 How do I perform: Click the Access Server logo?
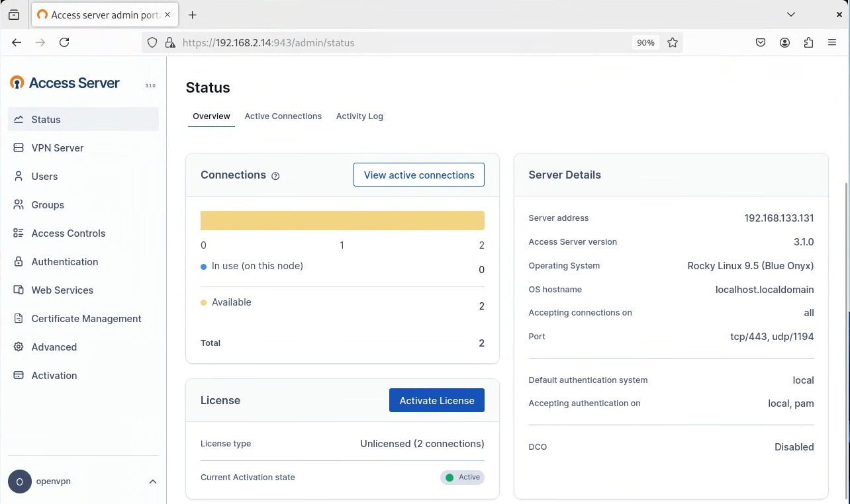pos(65,83)
